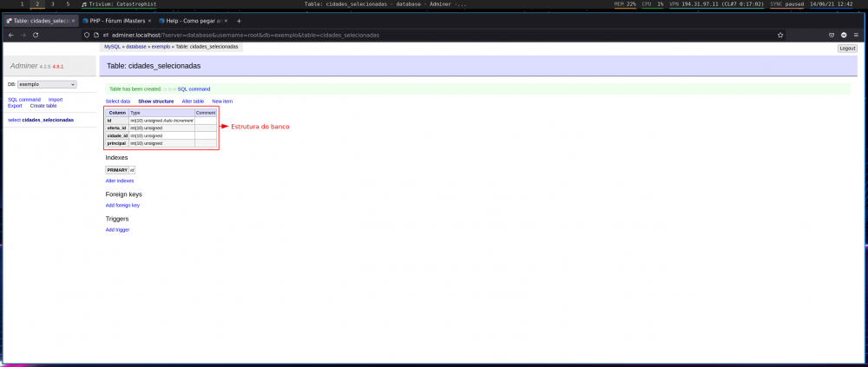This screenshot has width=868, height=367.
Task: Click the browser back arrow
Action: 10,35
